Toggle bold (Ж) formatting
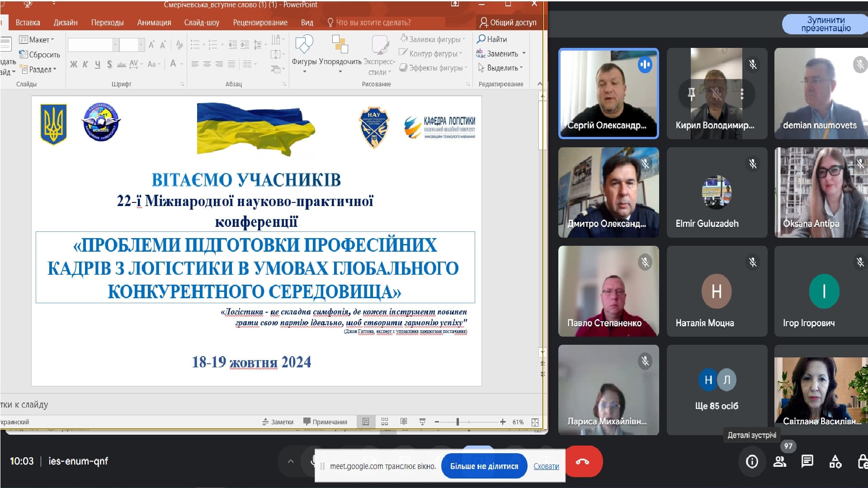 coord(74,65)
